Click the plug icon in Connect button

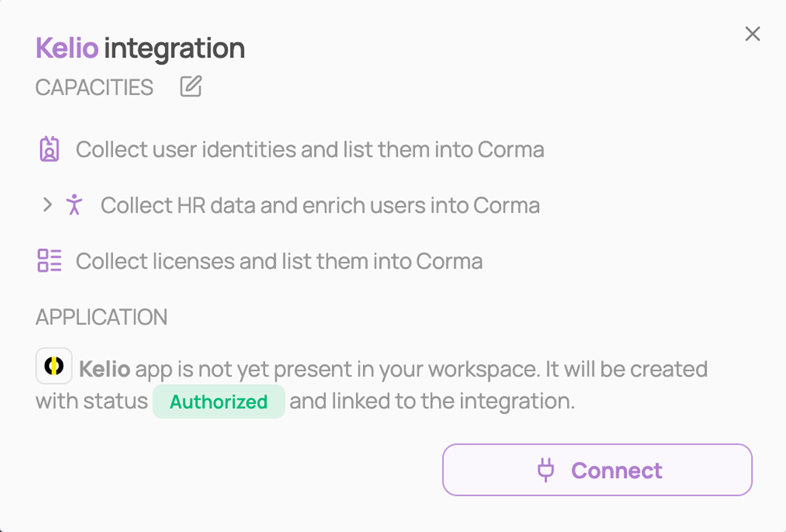[546, 470]
